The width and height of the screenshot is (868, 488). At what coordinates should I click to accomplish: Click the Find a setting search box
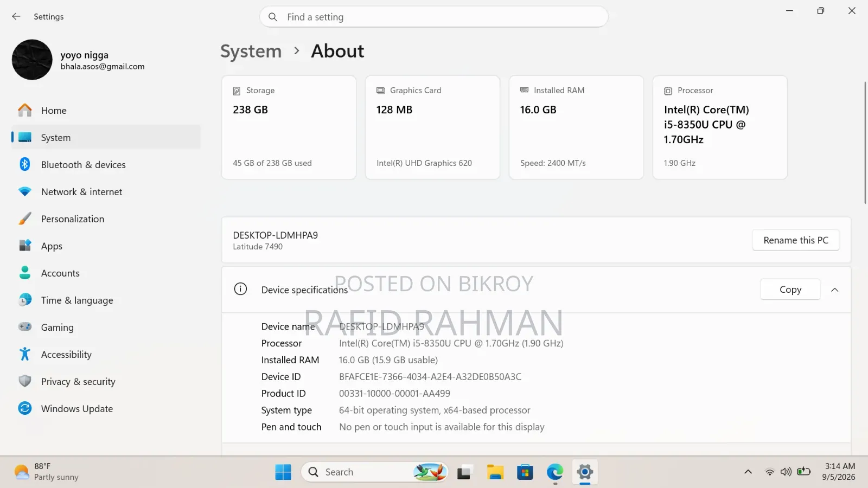tap(434, 17)
